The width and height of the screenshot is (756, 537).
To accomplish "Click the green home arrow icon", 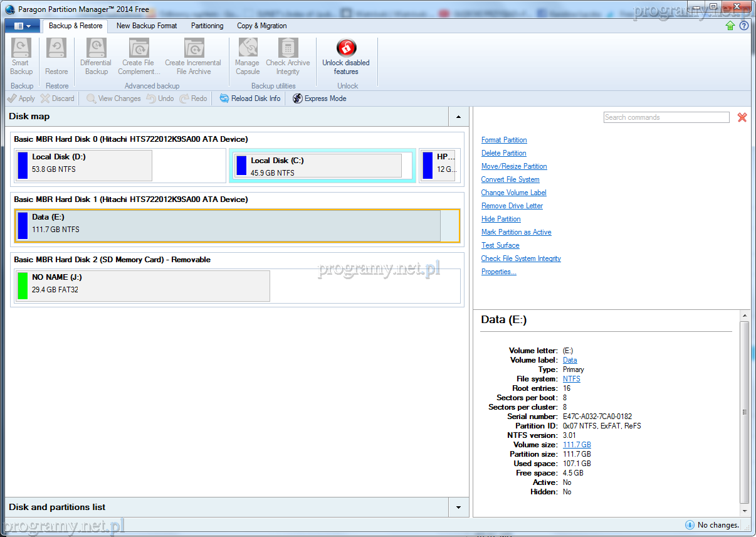I will pos(730,26).
